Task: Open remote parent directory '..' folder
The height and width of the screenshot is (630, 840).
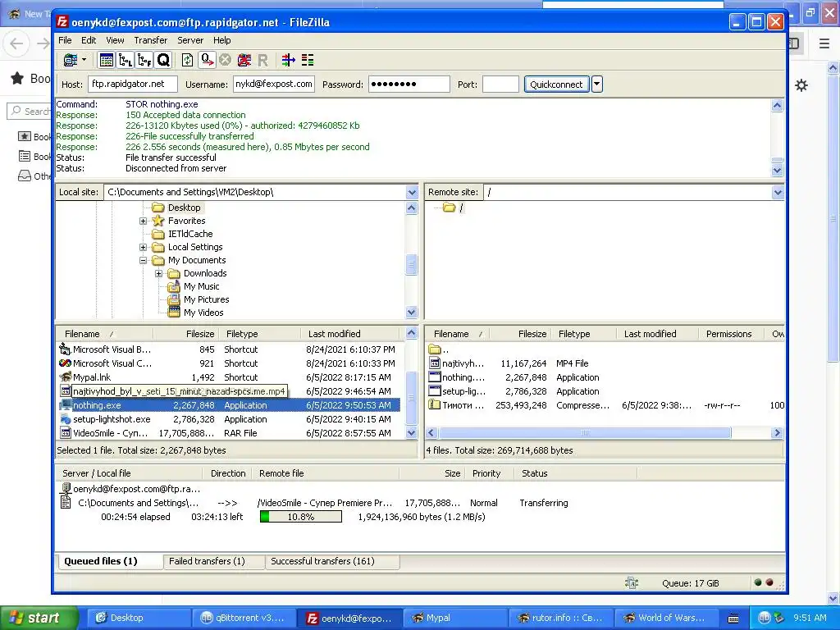Action: (x=435, y=349)
